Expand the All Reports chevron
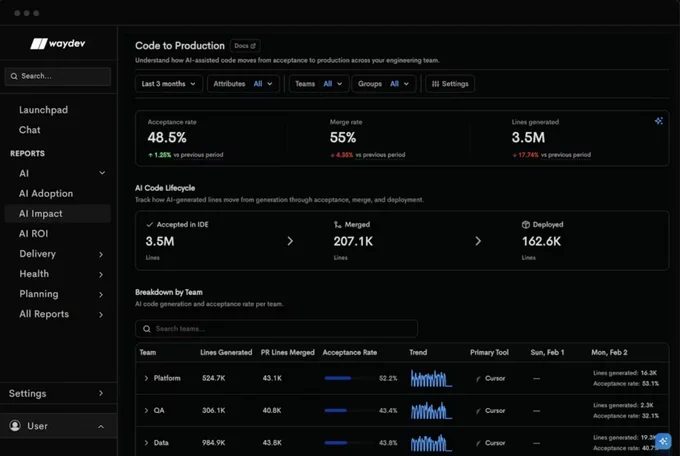The width and height of the screenshot is (680, 456). (101, 315)
